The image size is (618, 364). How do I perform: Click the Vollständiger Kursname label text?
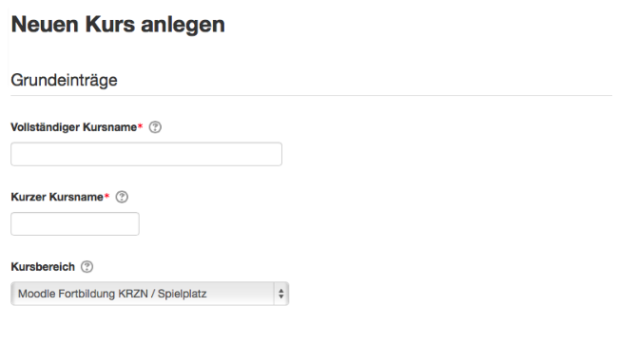pos(74,127)
